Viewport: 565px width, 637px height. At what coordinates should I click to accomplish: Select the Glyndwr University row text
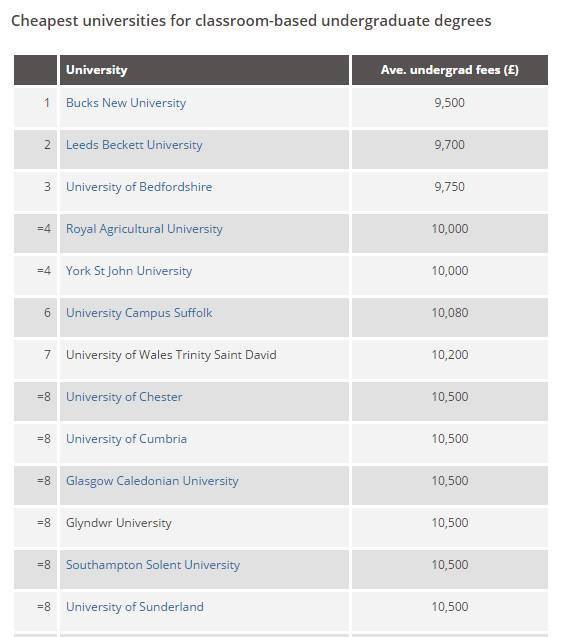pos(119,523)
